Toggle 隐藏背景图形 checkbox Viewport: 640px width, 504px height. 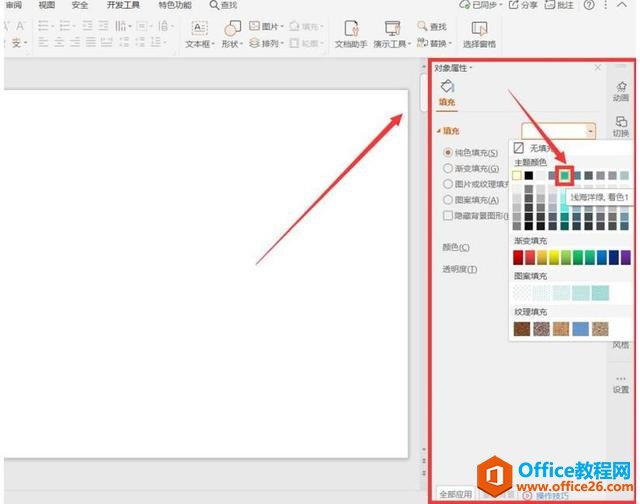[448, 215]
